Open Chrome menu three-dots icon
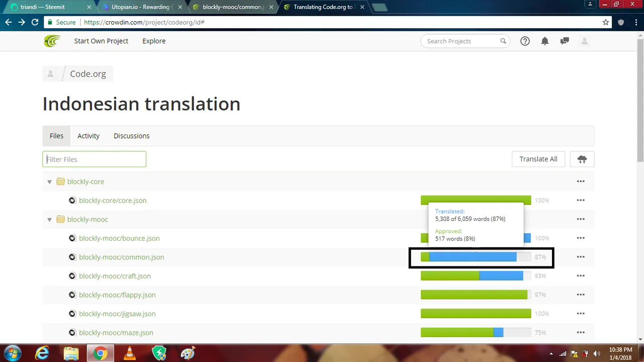 pos(635,22)
